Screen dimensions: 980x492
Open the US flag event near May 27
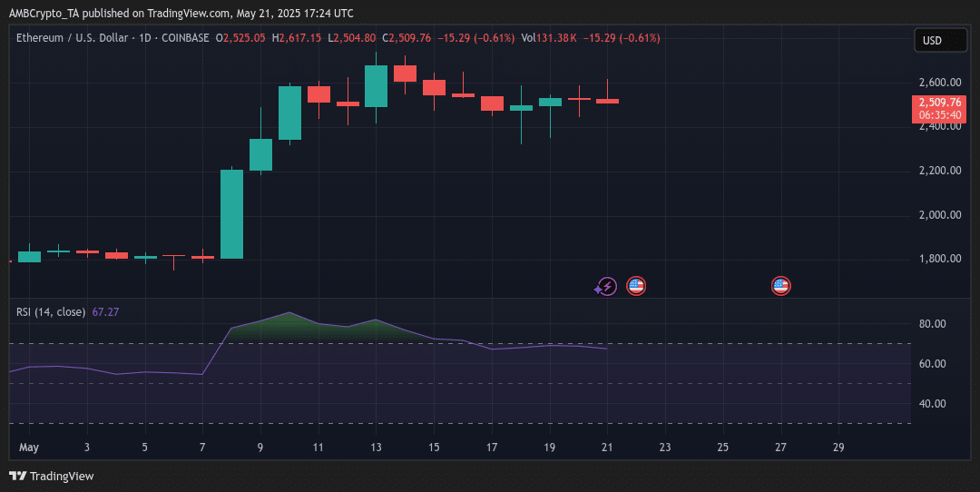(780, 287)
